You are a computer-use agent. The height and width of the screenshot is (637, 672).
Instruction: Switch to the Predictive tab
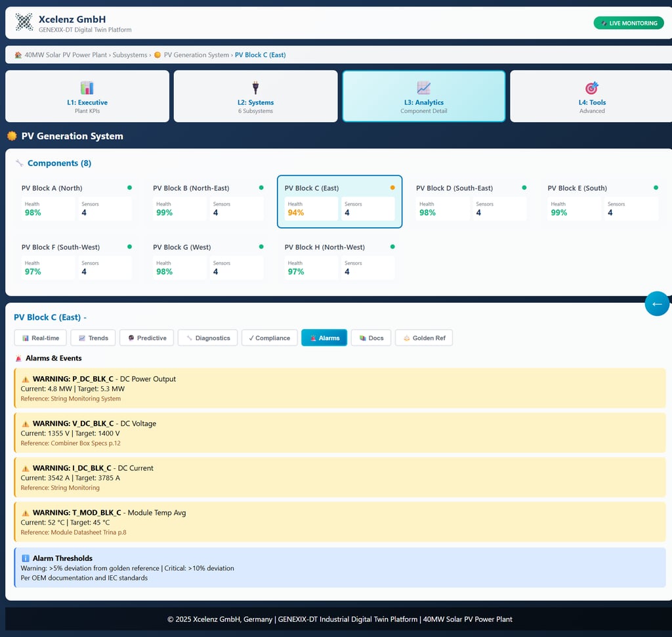click(x=146, y=338)
